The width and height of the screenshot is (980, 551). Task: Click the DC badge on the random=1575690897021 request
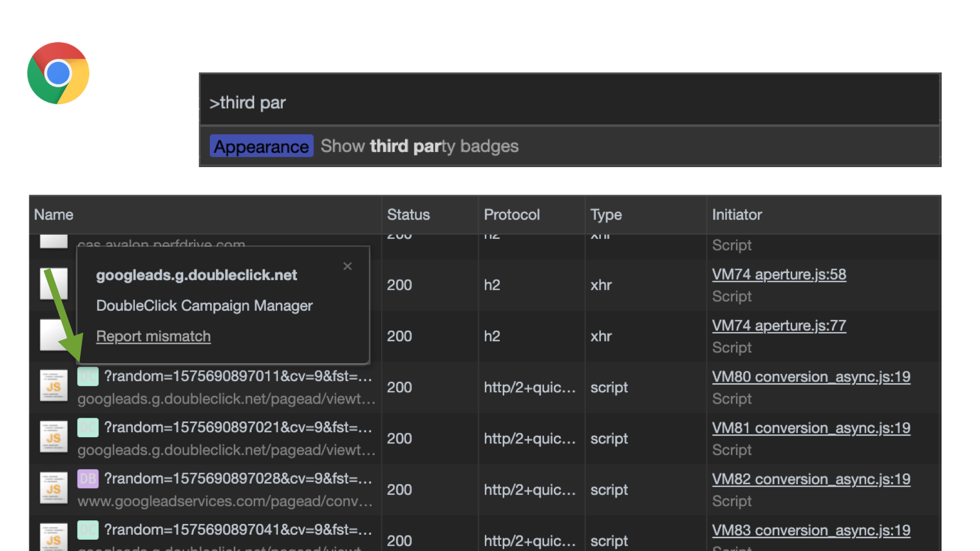tap(87, 428)
